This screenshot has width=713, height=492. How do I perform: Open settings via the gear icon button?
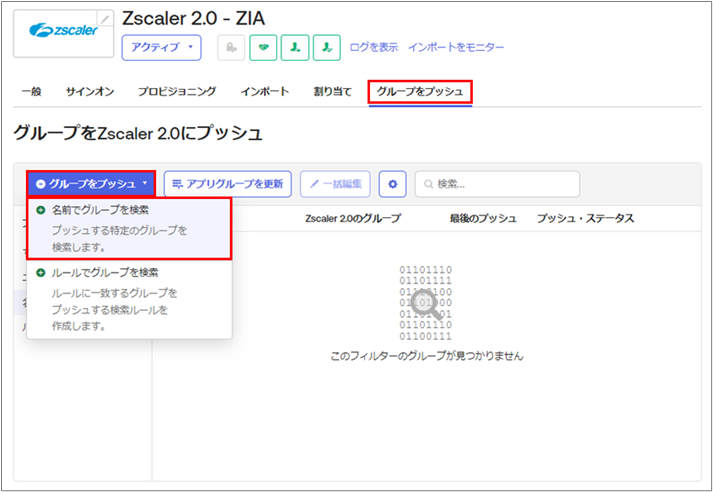[x=392, y=184]
